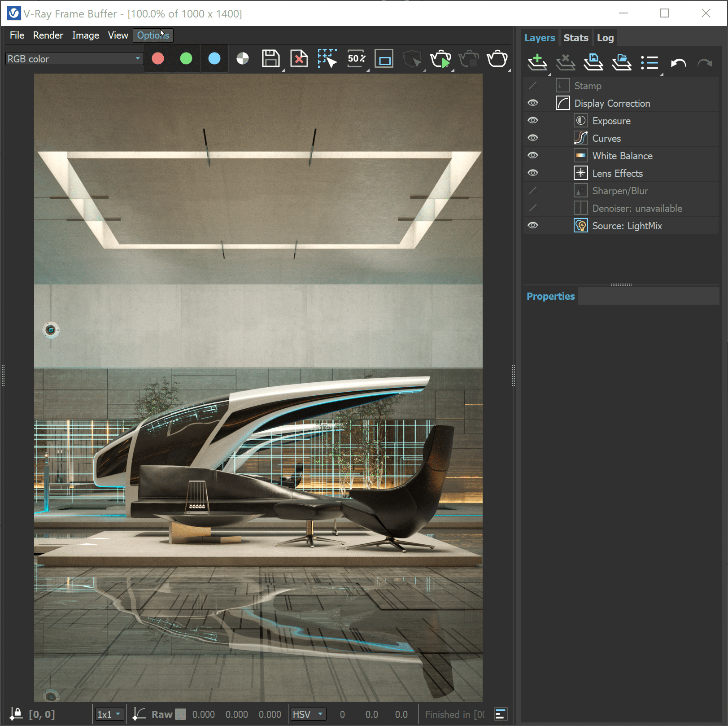Toggle visibility of Display Correction layer
The width and height of the screenshot is (728, 726).
[x=532, y=103]
